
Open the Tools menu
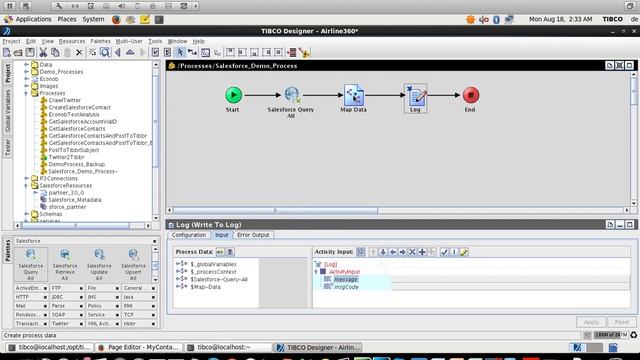(155, 41)
